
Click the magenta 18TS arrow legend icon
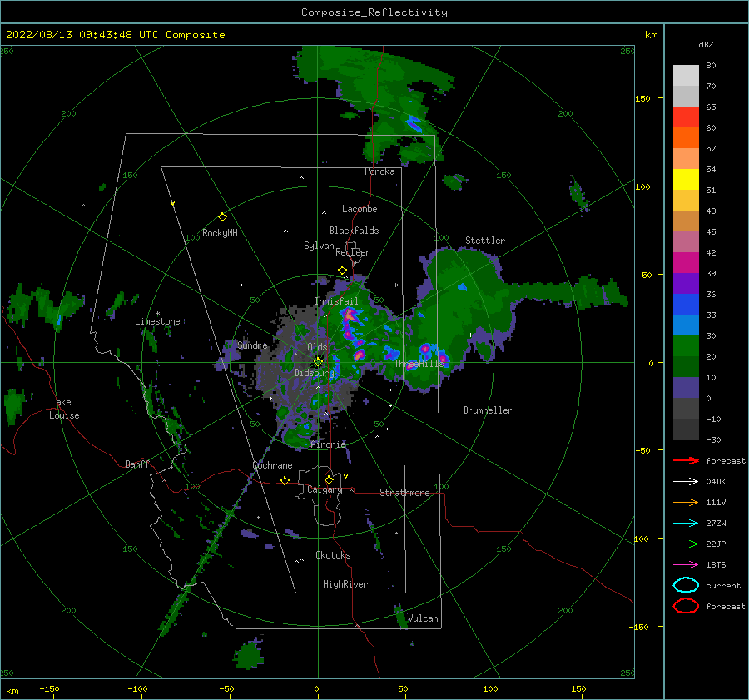[x=686, y=565]
